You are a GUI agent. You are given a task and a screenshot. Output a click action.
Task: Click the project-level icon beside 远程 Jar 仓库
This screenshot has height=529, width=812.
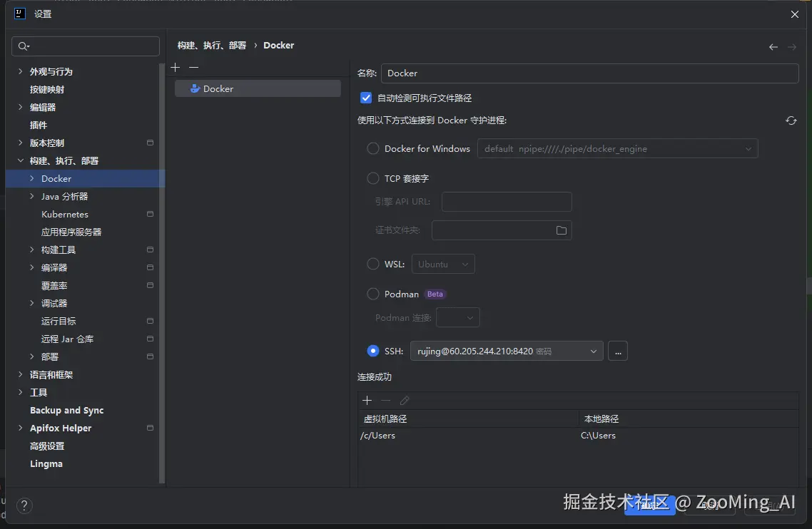[150, 339]
